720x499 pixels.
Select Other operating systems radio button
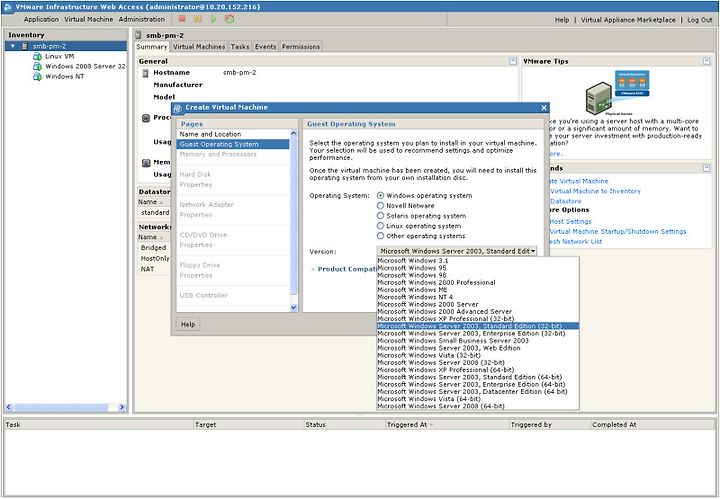[x=380, y=235]
